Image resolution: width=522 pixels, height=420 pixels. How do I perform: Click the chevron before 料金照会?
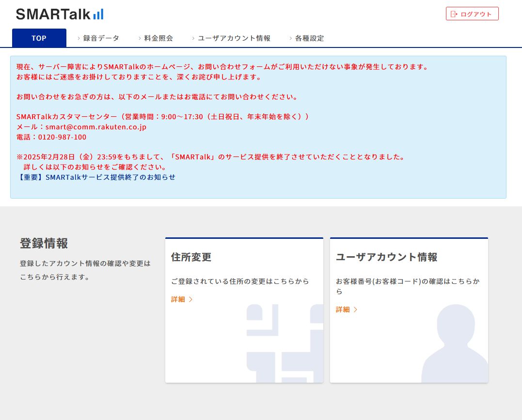tap(139, 38)
